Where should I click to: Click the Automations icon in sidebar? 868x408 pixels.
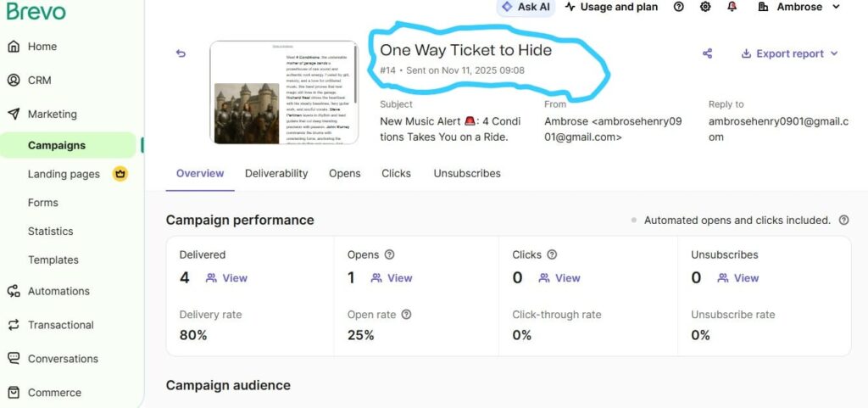[14, 291]
